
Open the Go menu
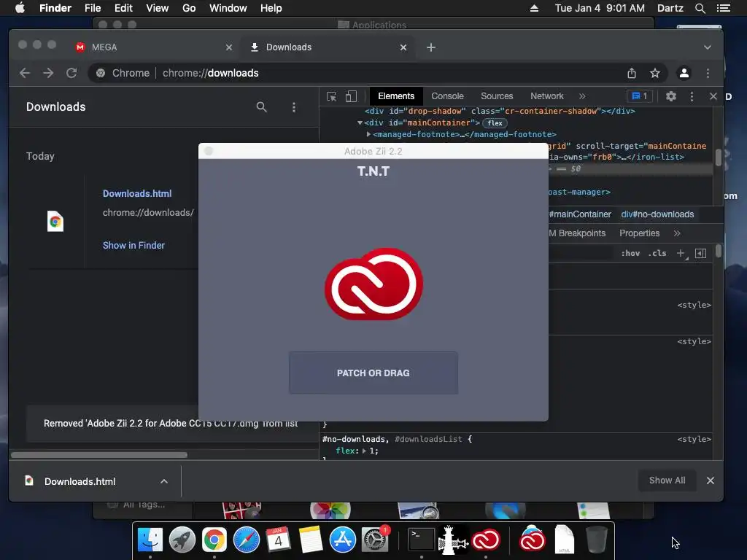coord(189,8)
